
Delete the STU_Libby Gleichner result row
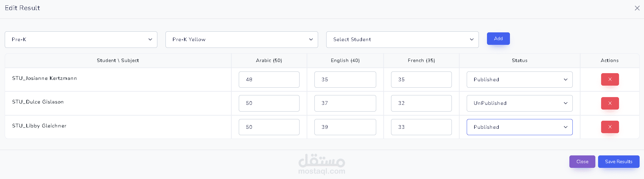(x=610, y=127)
